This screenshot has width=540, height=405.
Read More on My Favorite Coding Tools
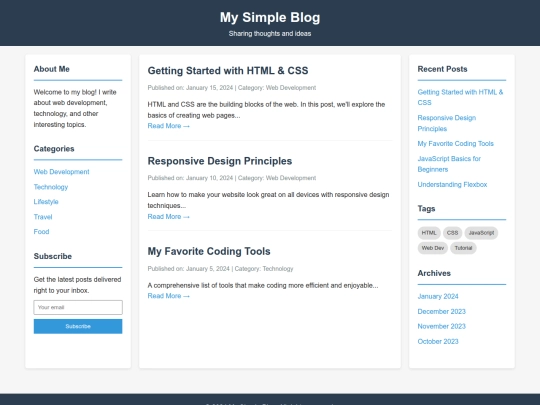coord(168,296)
